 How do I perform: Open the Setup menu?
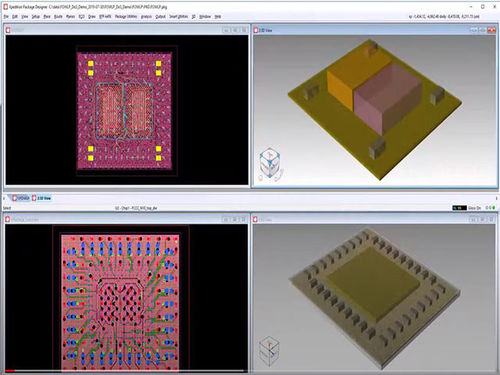[x=36, y=16]
